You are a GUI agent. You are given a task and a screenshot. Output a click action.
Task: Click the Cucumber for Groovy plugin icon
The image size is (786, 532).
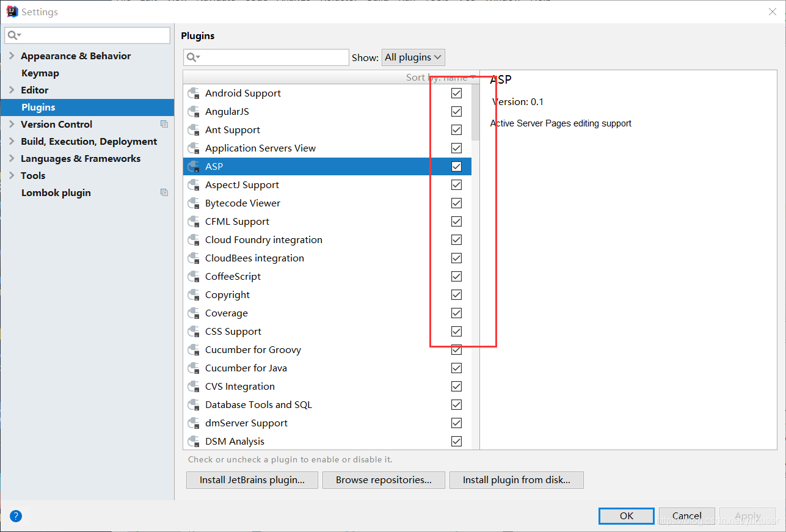194,350
